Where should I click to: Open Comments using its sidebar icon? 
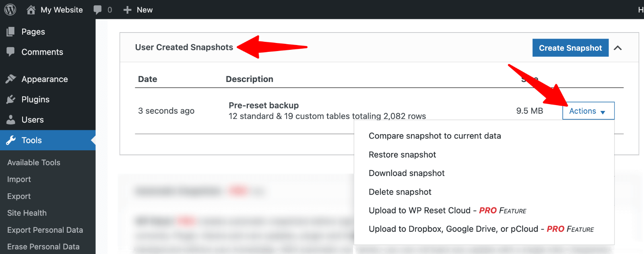point(10,52)
